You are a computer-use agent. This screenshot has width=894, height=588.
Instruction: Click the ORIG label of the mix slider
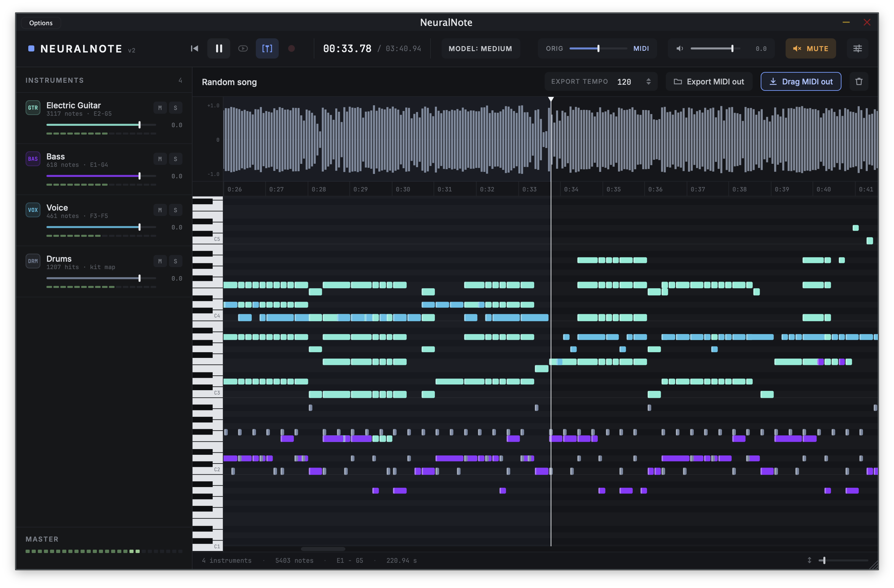point(554,48)
